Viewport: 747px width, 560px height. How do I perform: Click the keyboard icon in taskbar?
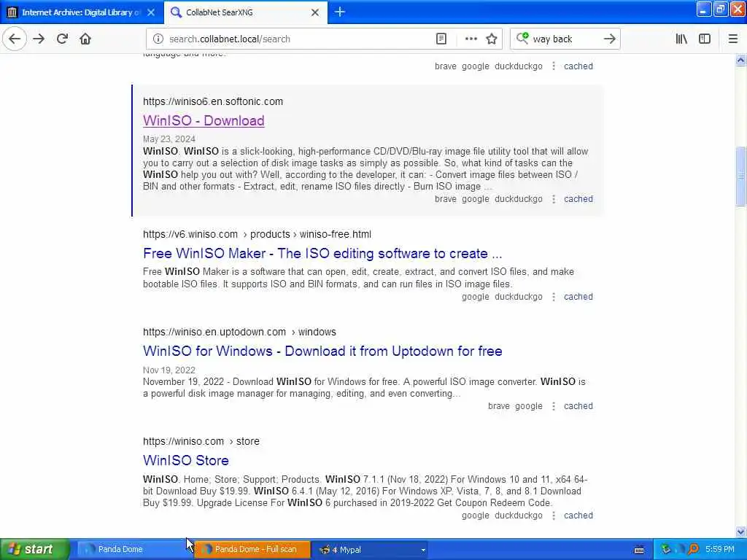[639, 550]
